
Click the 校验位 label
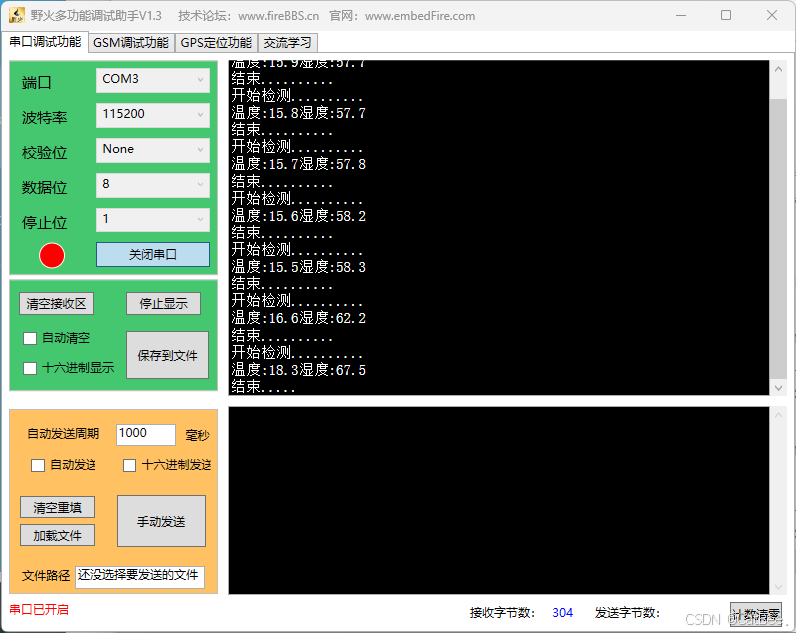45,153
